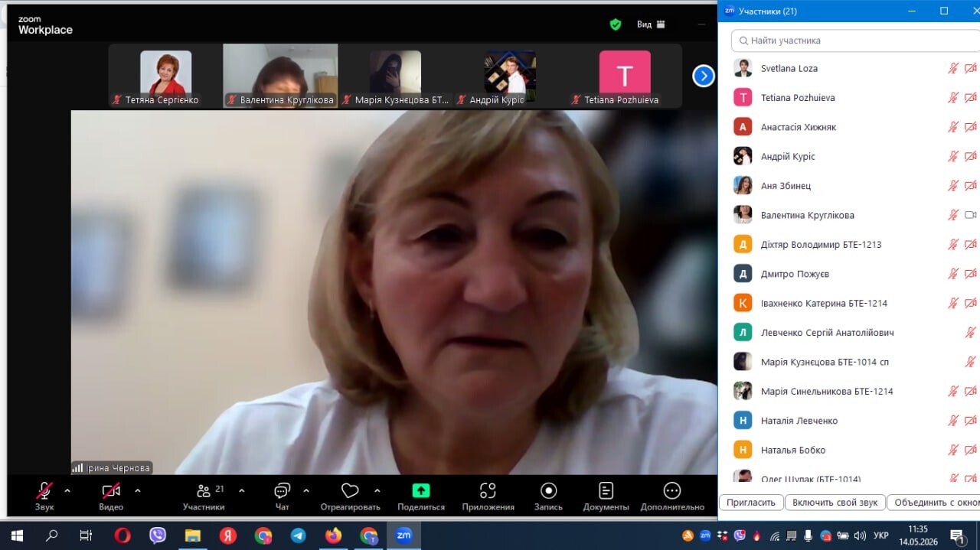Focus the Найти участника search field

(855, 41)
